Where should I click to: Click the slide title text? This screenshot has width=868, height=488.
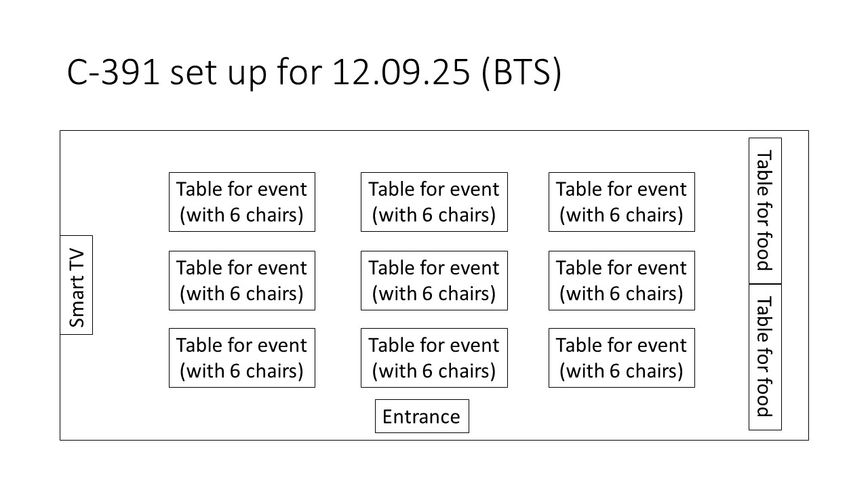[314, 73]
